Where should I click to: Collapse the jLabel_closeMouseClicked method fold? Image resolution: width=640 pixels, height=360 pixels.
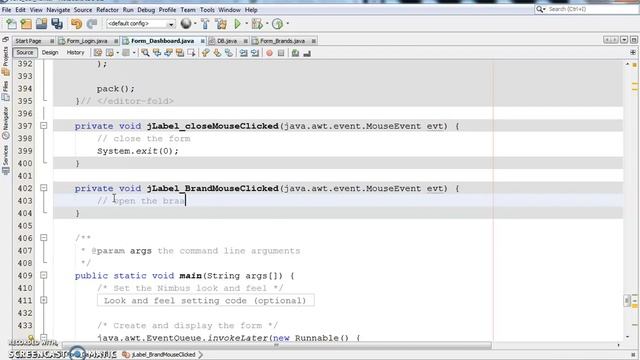click(x=44, y=126)
